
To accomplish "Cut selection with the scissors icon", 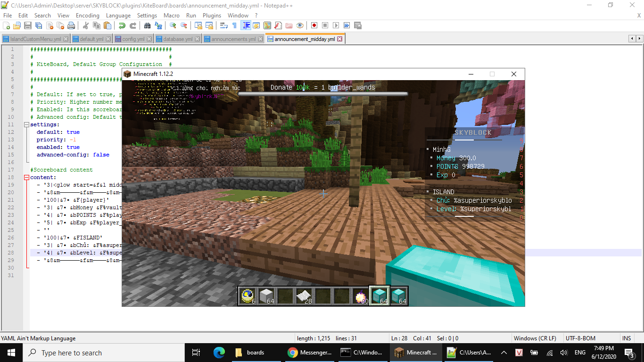I will coord(86,25).
